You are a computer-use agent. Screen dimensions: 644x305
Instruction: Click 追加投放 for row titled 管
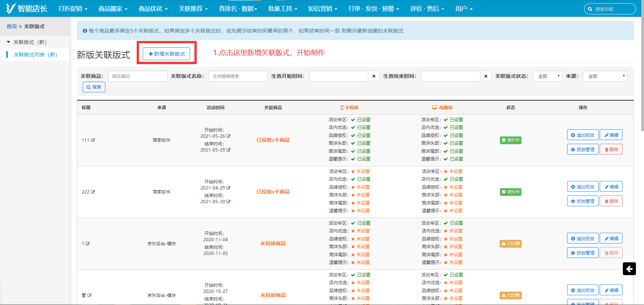(x=583, y=290)
